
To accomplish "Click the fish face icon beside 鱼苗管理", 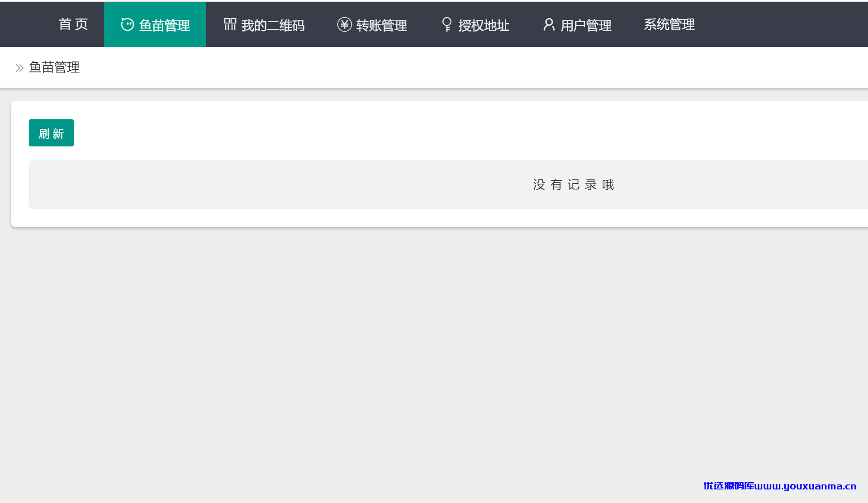I will [127, 24].
